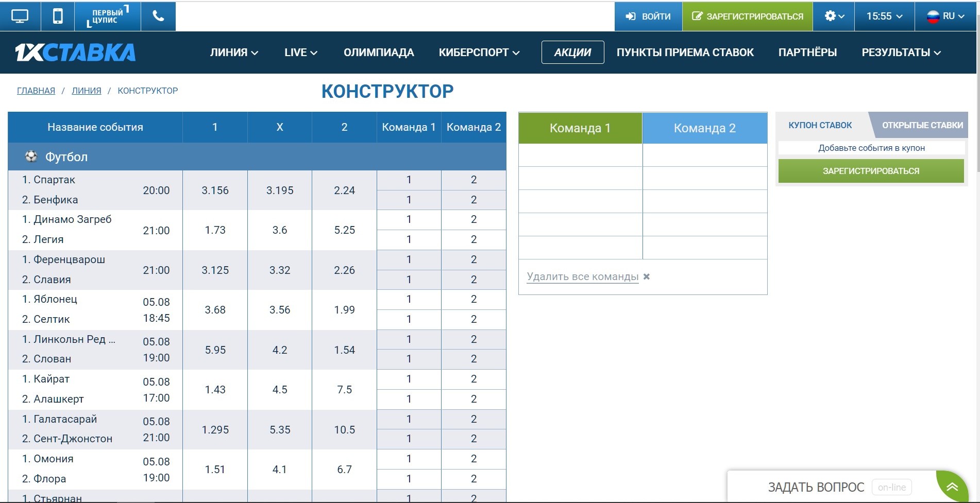Pick odds 3.156 for Спартак win
The height and width of the screenshot is (503, 980).
pos(215,190)
